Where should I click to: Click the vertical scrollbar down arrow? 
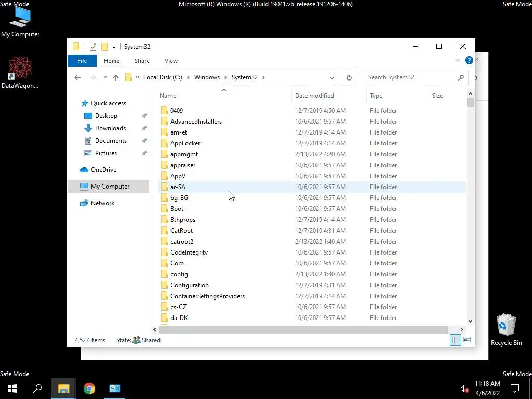point(470,321)
